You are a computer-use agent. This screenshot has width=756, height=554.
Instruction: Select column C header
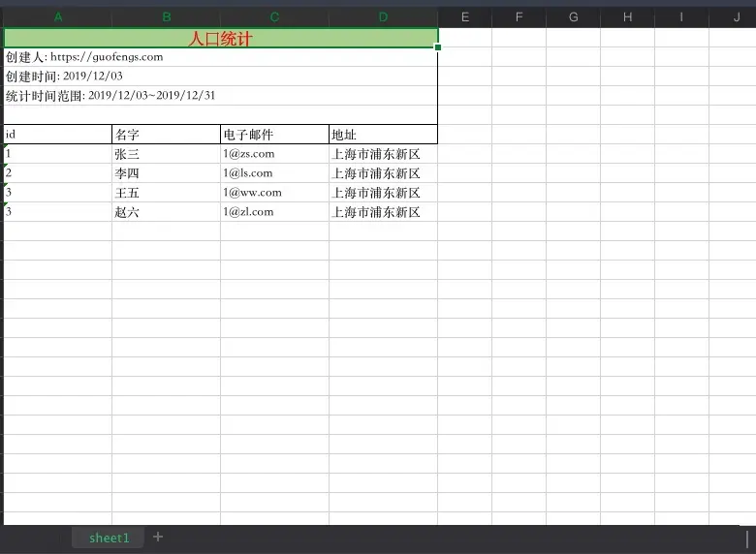(275, 17)
